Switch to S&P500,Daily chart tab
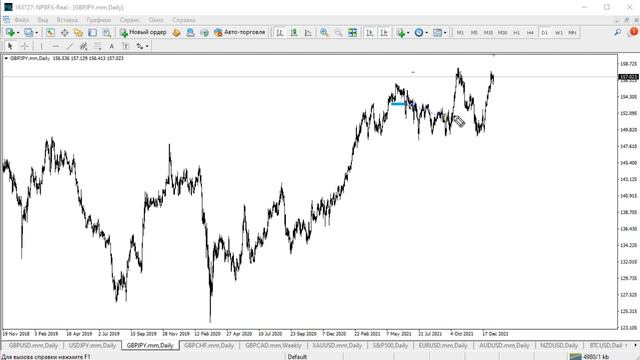This screenshot has height=360, width=640. tap(390, 345)
